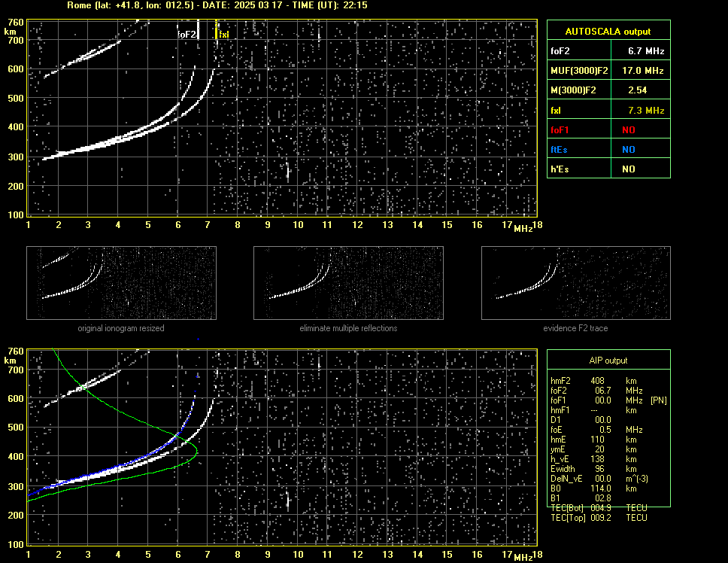Select the Ewidth 96 km row
The height and width of the screenshot is (563, 728).
593,469
